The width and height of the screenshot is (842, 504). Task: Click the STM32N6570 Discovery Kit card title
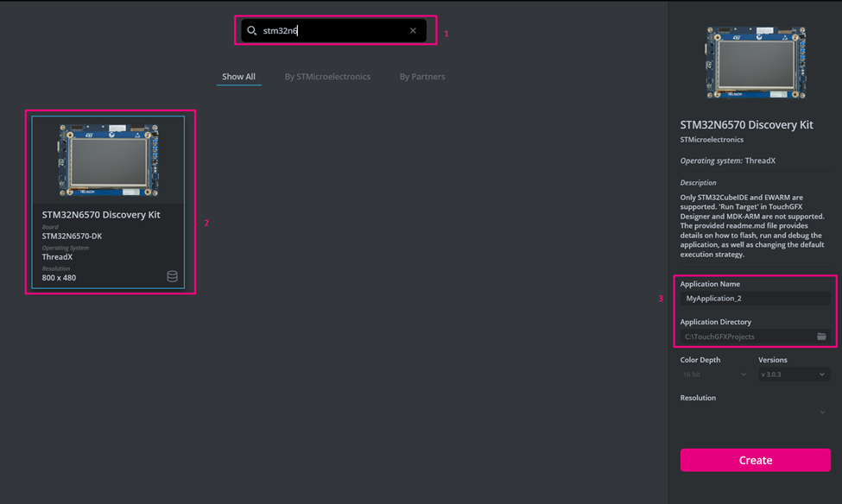coord(101,215)
